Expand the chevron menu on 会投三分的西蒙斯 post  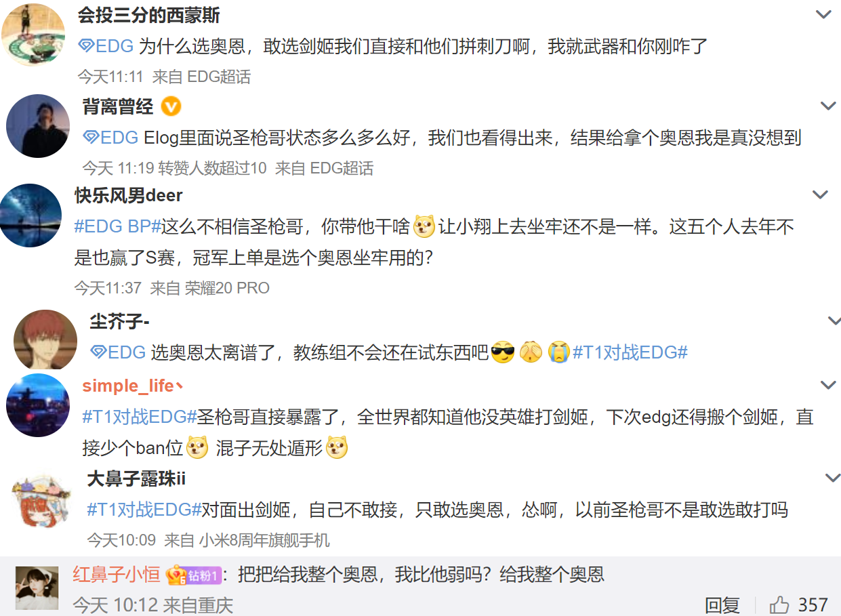823,14
